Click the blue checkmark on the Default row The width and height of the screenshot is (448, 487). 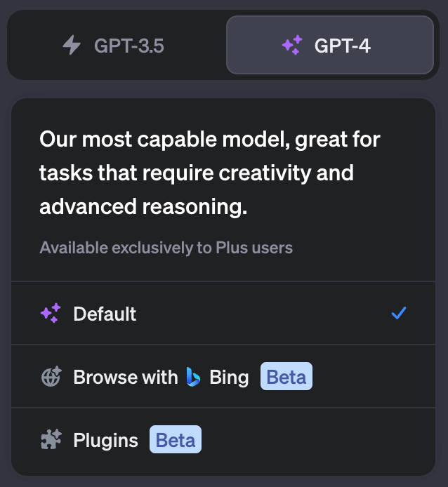[399, 314]
